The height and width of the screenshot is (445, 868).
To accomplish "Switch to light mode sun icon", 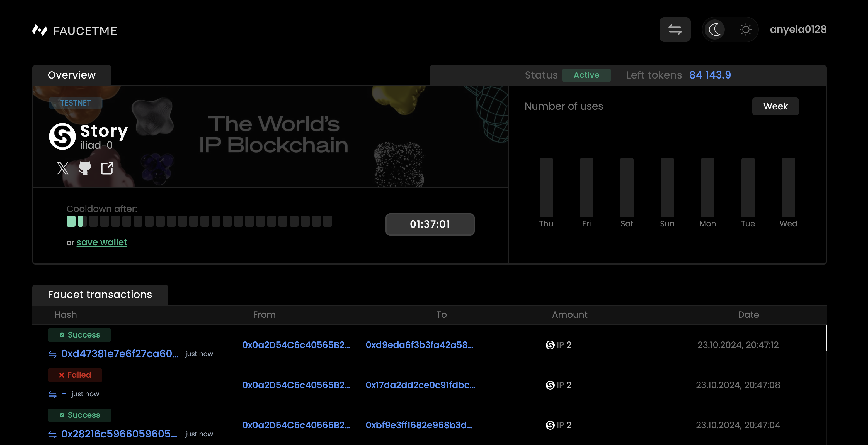I will pos(745,30).
